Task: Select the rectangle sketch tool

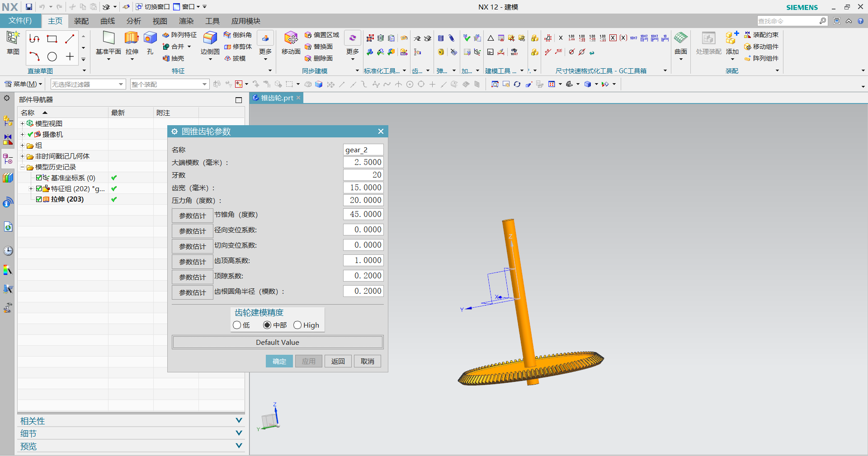Action: pos(52,39)
